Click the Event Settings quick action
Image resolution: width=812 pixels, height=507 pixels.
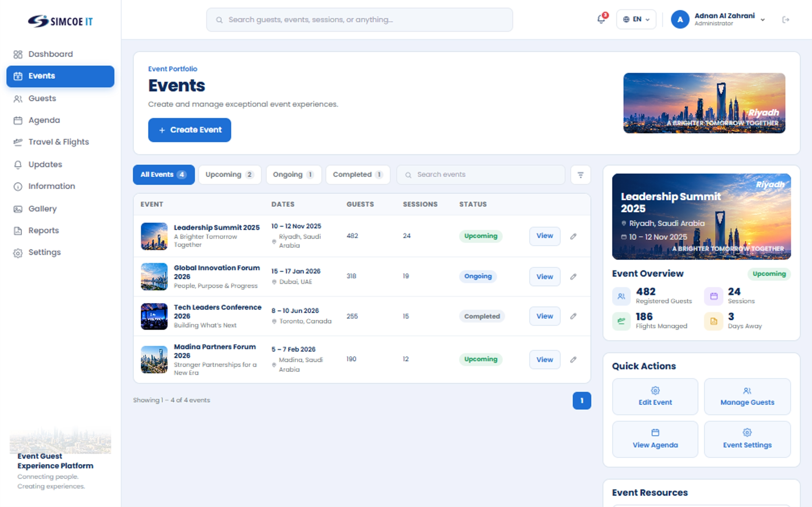tap(747, 439)
